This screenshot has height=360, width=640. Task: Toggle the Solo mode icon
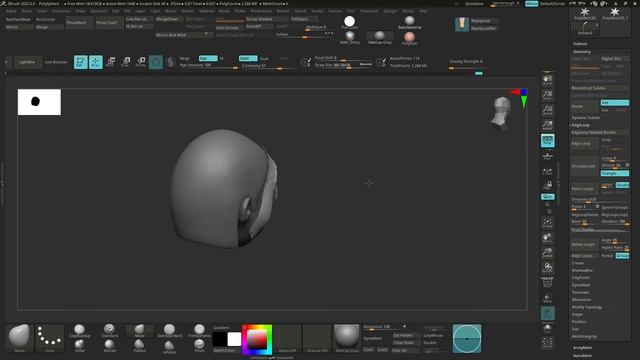(547, 329)
